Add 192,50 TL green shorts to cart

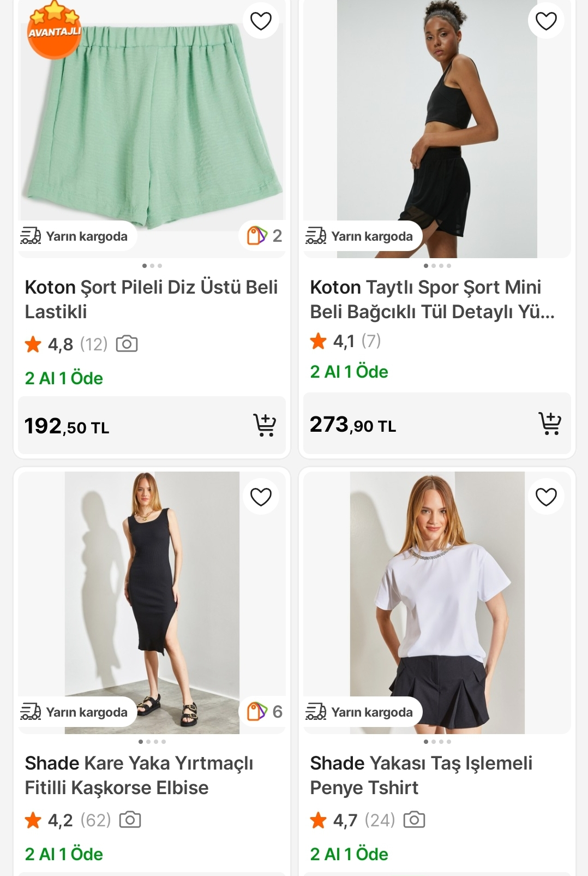coord(265,425)
